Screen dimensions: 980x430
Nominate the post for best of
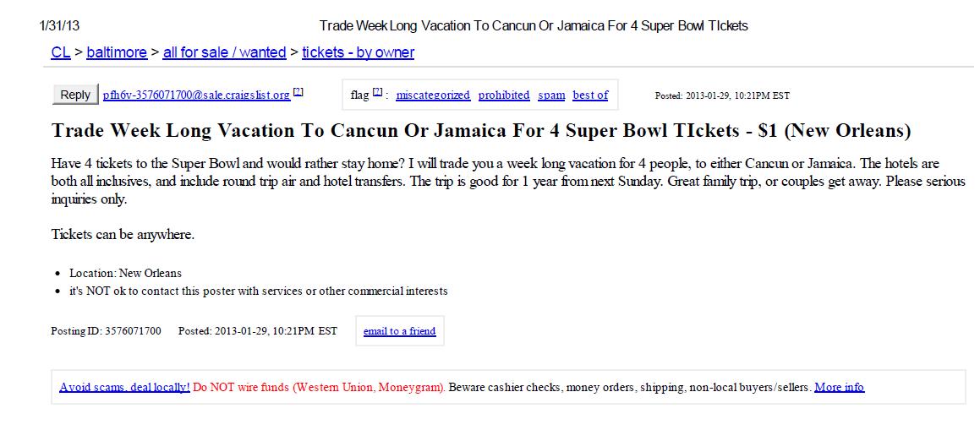(x=590, y=95)
